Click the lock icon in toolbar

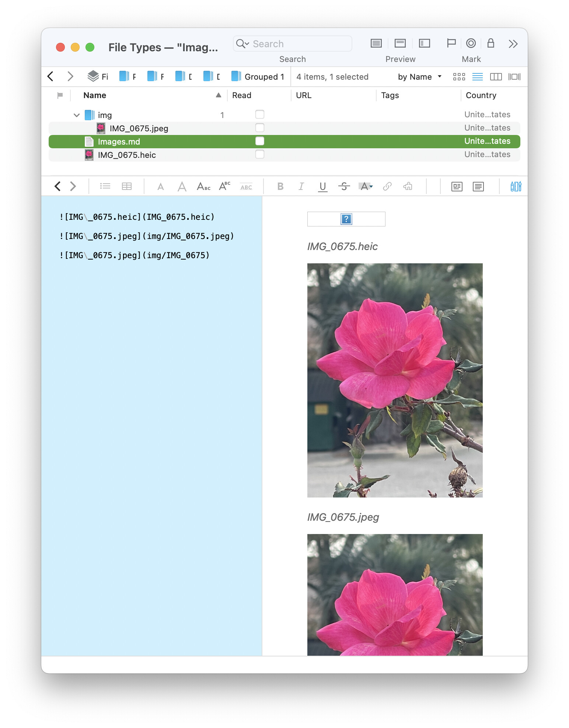pyautogui.click(x=491, y=44)
